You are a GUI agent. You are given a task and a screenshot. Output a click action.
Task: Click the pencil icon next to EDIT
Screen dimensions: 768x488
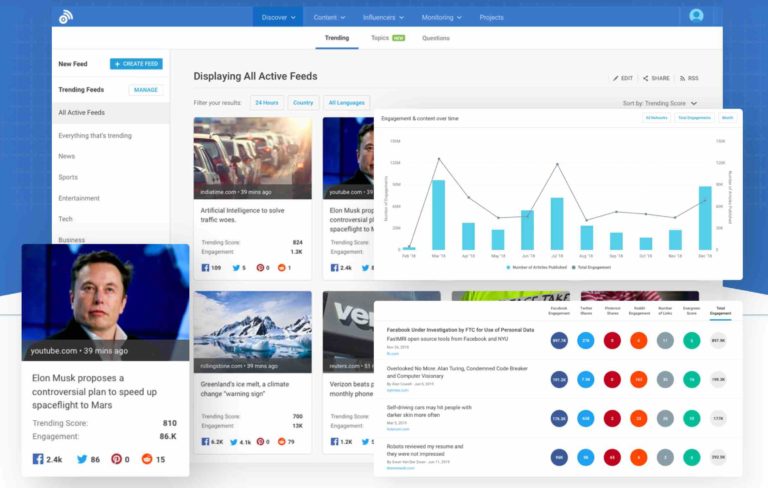[x=616, y=78]
